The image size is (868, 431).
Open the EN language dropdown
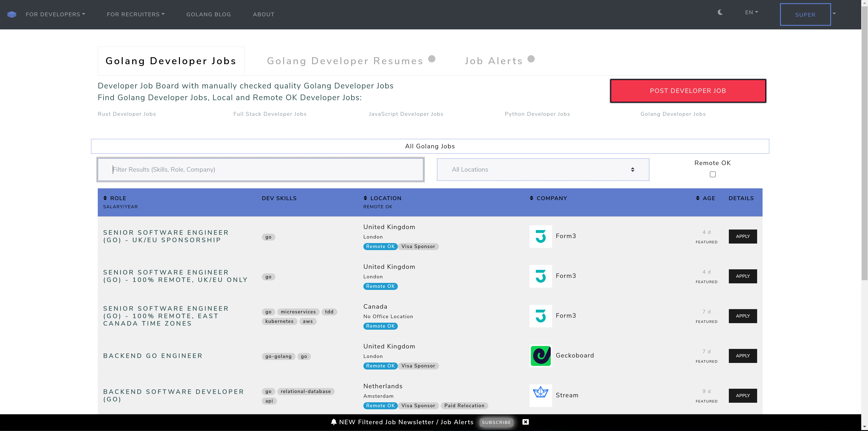751,12
